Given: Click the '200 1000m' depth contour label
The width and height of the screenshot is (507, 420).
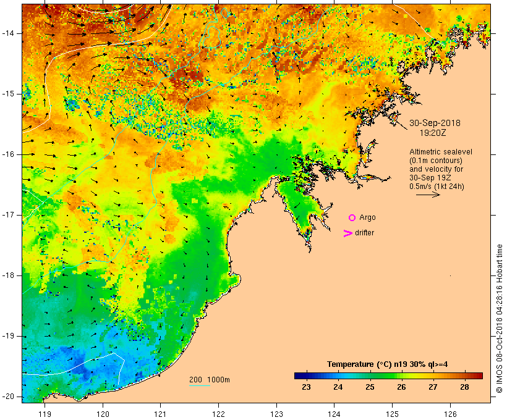Looking at the screenshot, I should click(x=209, y=380).
